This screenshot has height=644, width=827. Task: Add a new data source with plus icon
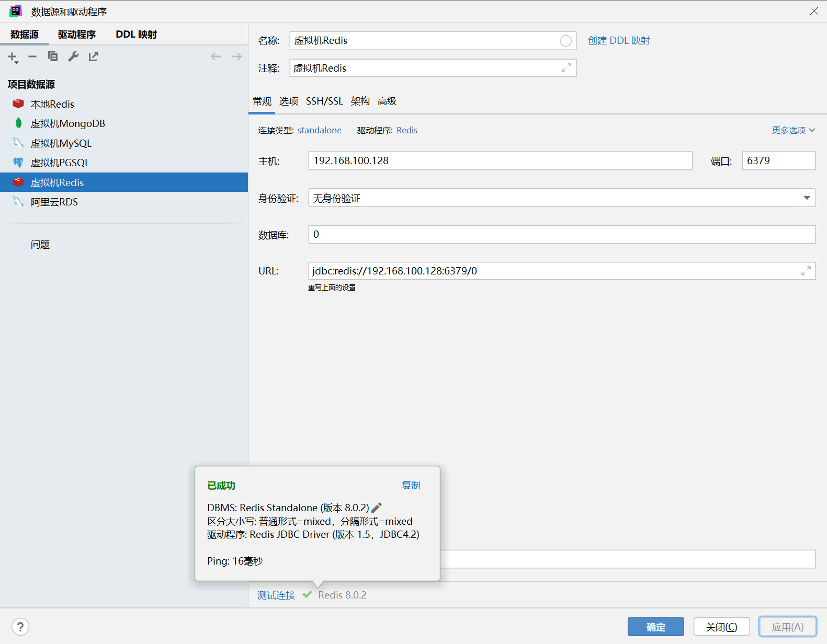[x=13, y=57]
